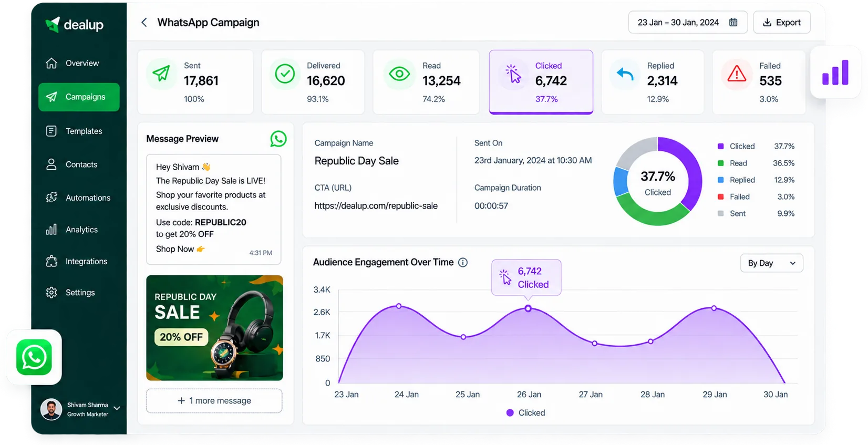Toggle the Clicked series legend below chart
868x445 pixels.
click(525, 413)
